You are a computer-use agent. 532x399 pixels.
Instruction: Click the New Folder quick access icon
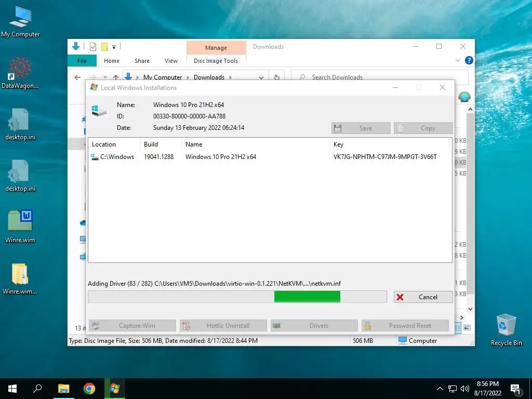point(104,47)
